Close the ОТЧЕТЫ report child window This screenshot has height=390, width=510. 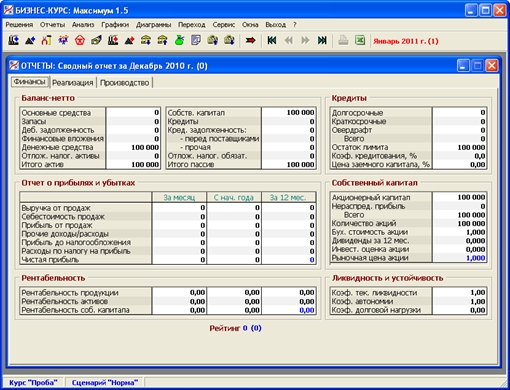tap(492, 66)
